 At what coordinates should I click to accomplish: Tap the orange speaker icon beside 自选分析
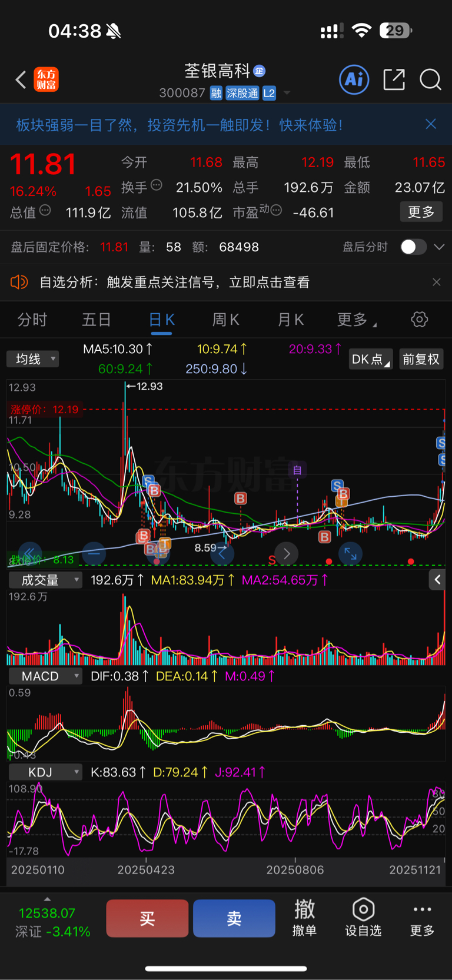tap(19, 283)
